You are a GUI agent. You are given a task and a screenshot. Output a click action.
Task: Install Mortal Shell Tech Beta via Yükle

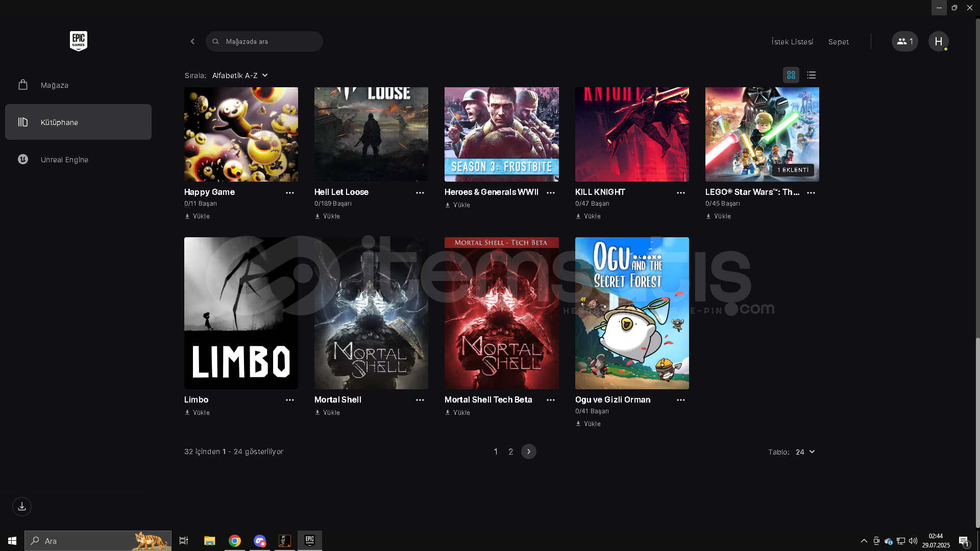[x=457, y=413]
